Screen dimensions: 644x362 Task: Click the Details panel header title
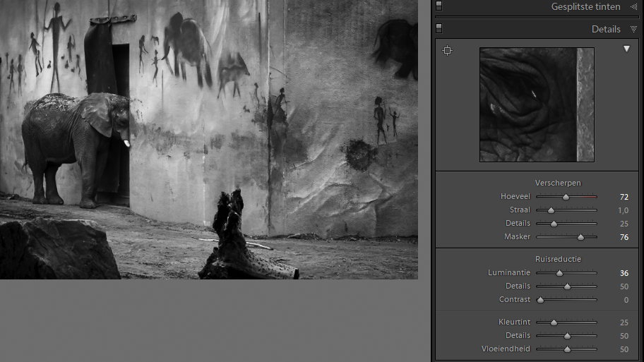[606, 29]
